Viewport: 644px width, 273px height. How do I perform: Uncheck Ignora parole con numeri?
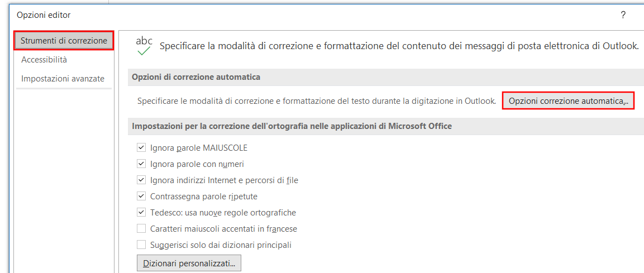[141, 164]
